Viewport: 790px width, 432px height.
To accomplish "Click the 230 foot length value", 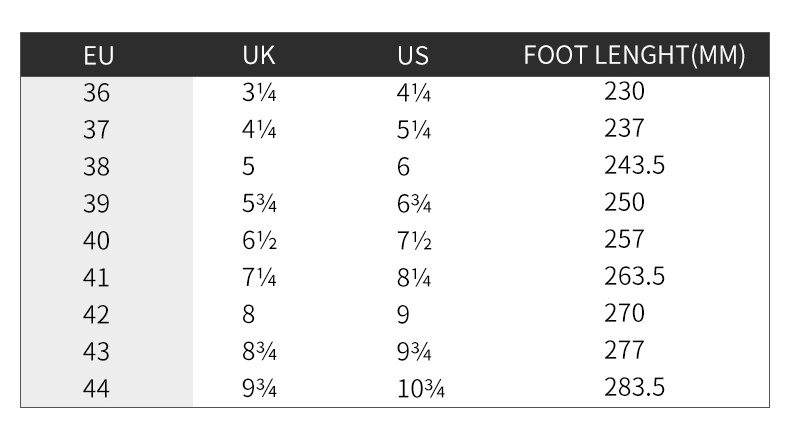I will click(624, 92).
